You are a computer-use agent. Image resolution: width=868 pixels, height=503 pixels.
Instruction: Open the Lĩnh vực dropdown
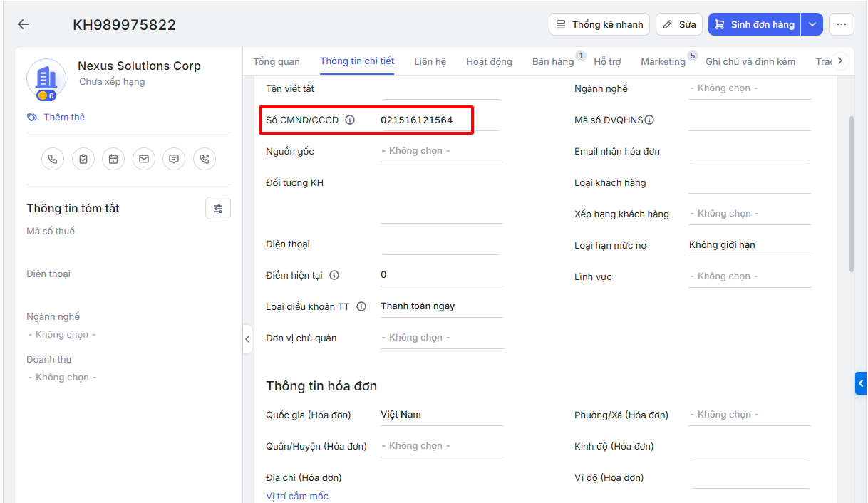[750, 276]
